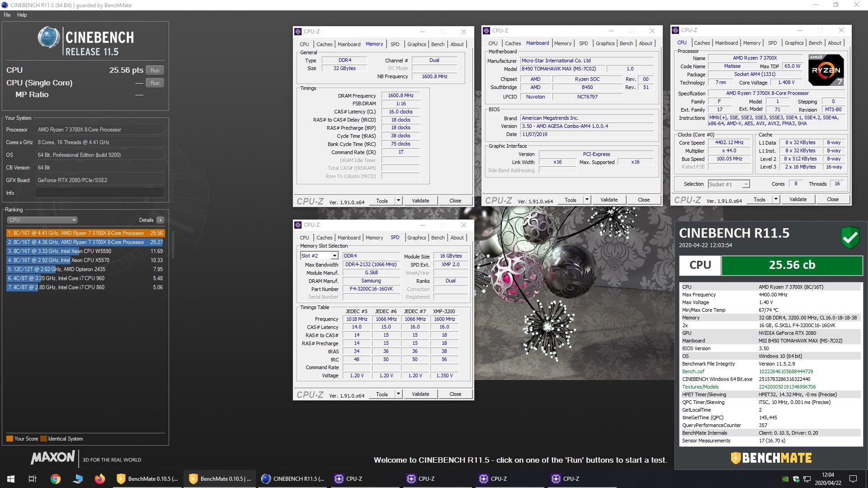This screenshot has width=868, height=488.
Task: Select ranking entry Xeon CPU W5590
Action: [x=85, y=251]
